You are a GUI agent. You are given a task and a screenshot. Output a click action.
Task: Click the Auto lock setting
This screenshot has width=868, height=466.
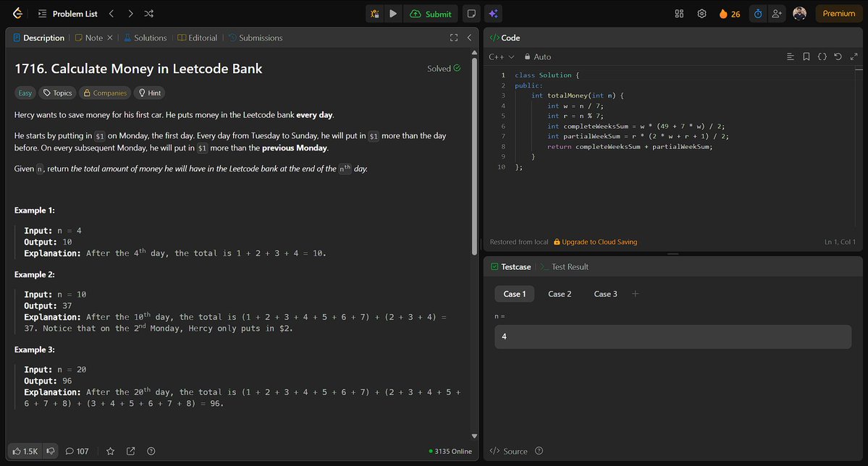[537, 56]
